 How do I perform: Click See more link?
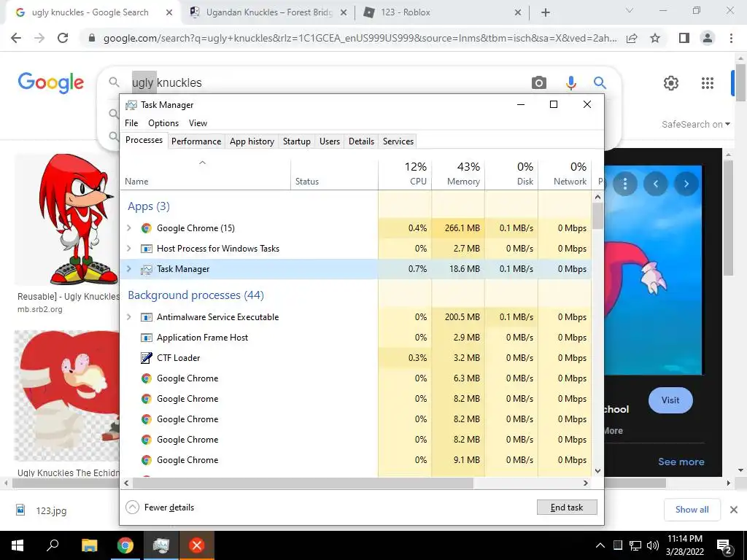[681, 462]
